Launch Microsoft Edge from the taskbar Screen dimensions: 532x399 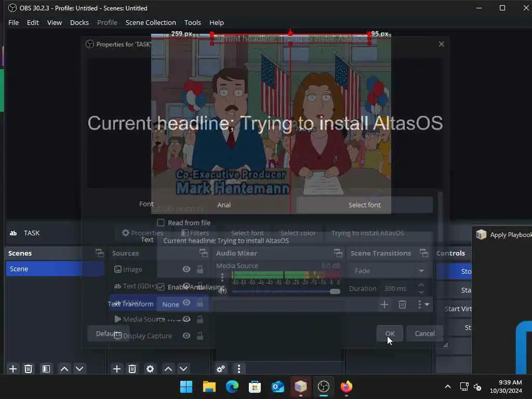[232, 387]
